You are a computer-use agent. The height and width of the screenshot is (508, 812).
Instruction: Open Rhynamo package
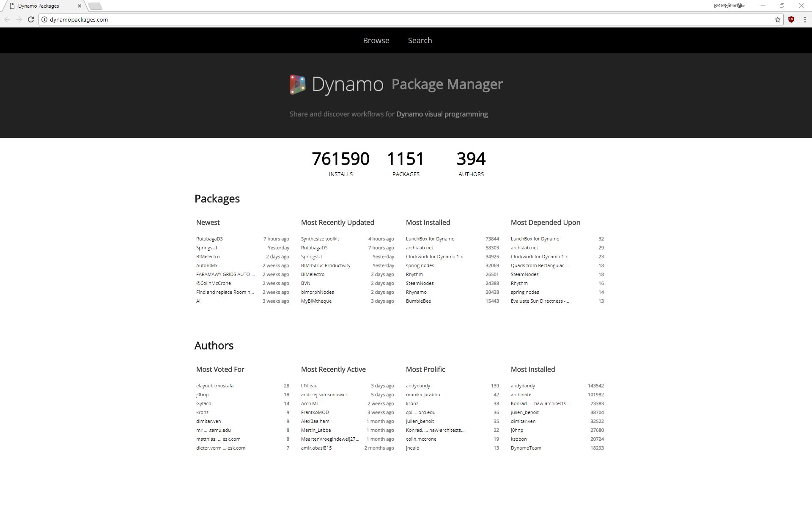click(416, 292)
